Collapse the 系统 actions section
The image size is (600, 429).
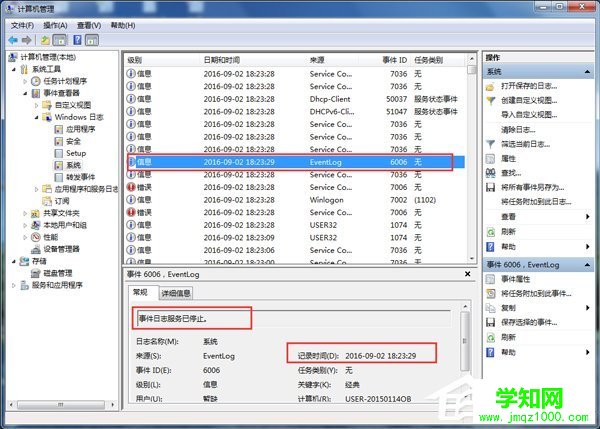click(587, 72)
